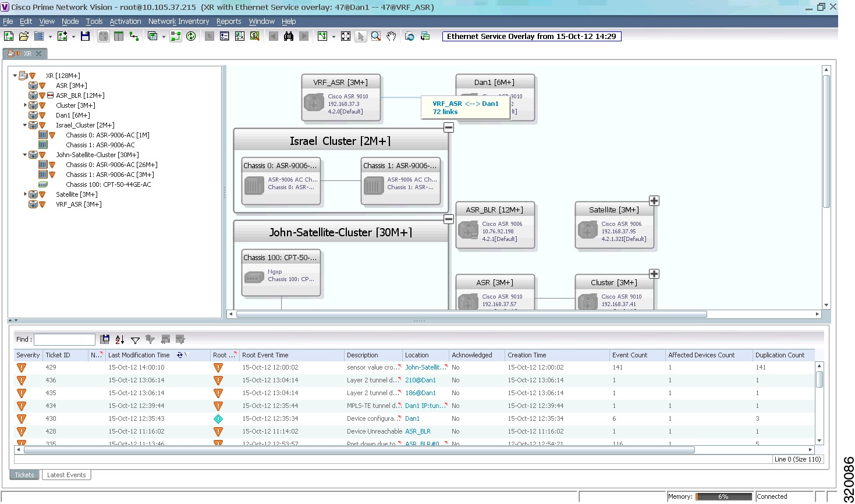Sort tickets by the Event Count column header
The width and height of the screenshot is (855, 504).
636,355
